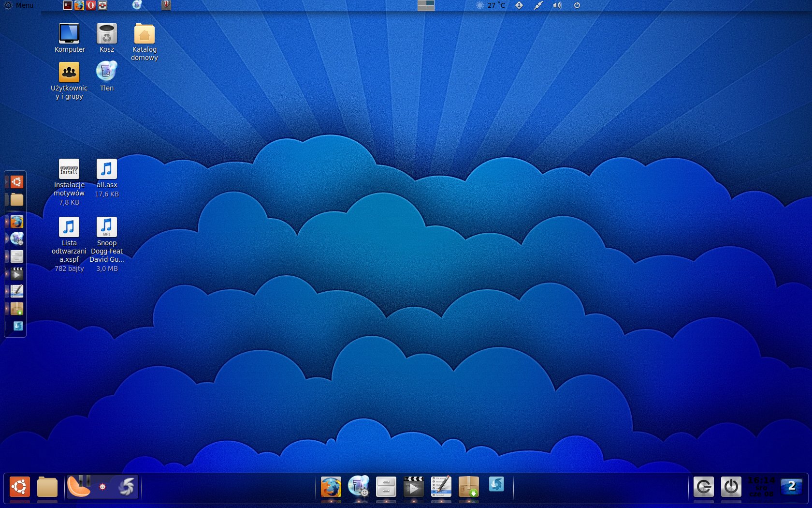This screenshot has width=812, height=508.
Task: Select the Snoop Dogg Feat MP3 file
Action: [x=107, y=244]
